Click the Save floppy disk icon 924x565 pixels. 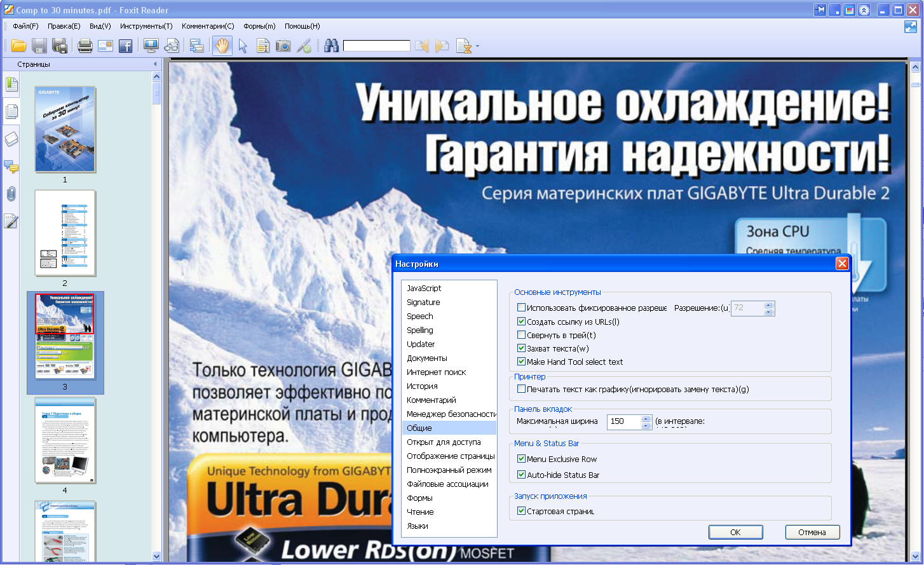[39, 46]
